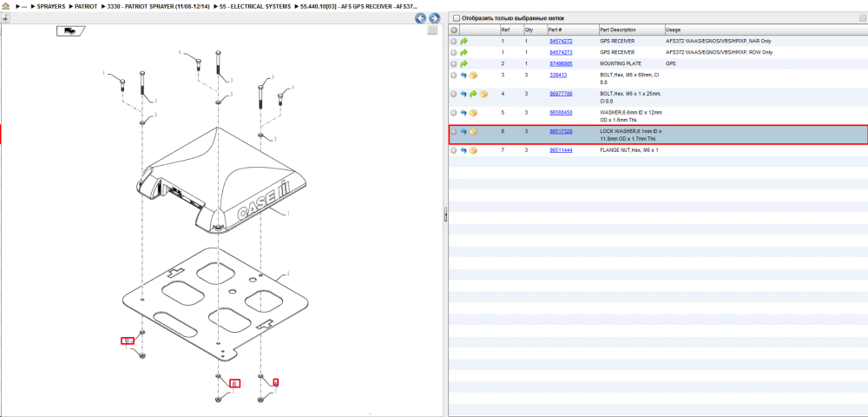Click the package box icon in the WASHER 86588450 row
This screenshot has height=417, width=868.
point(473,113)
